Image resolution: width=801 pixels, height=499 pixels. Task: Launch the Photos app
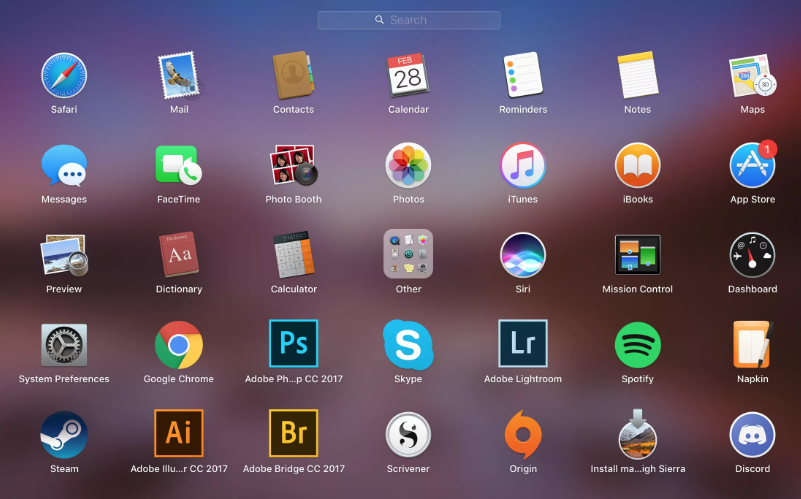click(408, 165)
